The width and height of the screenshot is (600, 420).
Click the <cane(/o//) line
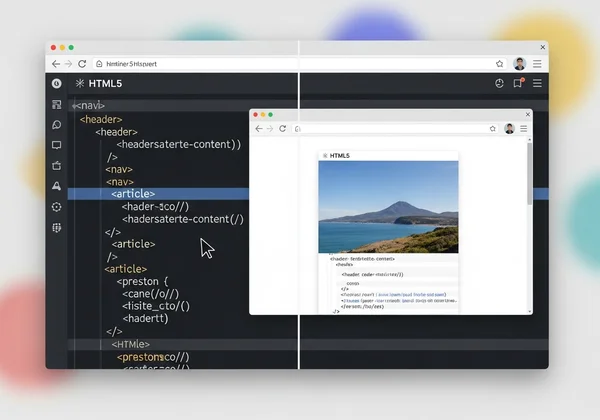click(151, 294)
